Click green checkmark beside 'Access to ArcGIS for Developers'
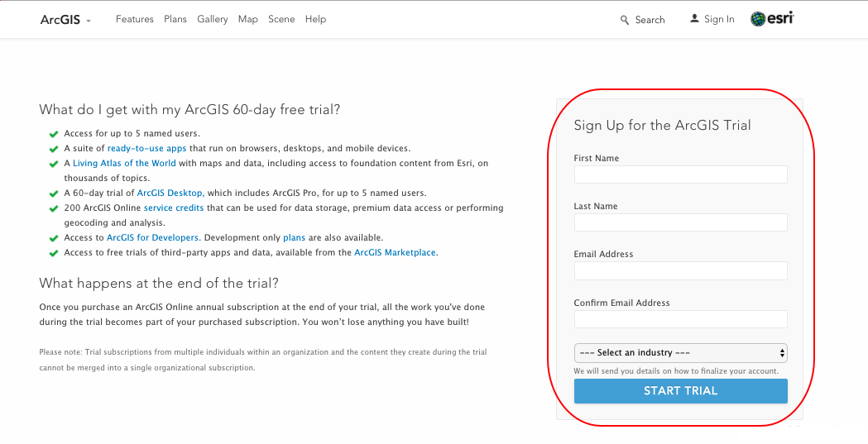 coord(54,239)
